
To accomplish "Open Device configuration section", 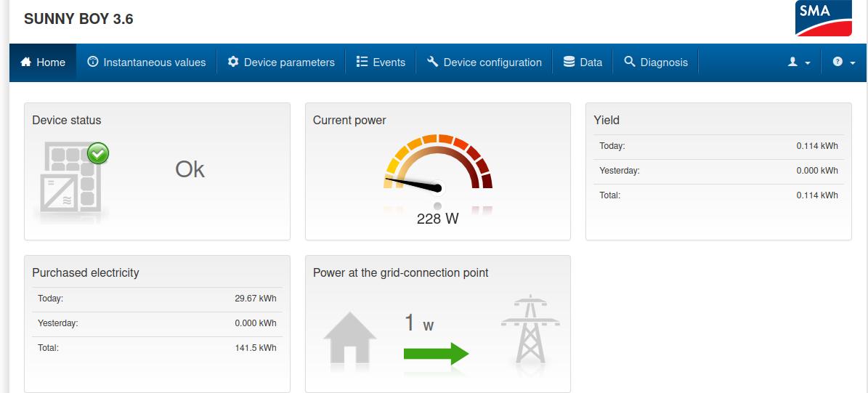I will pos(484,62).
